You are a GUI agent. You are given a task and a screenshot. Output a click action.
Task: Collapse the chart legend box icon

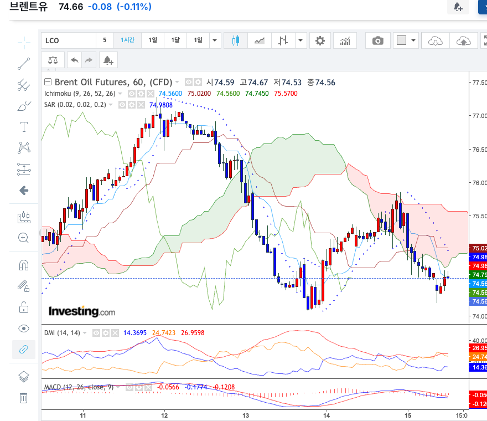(48, 81)
